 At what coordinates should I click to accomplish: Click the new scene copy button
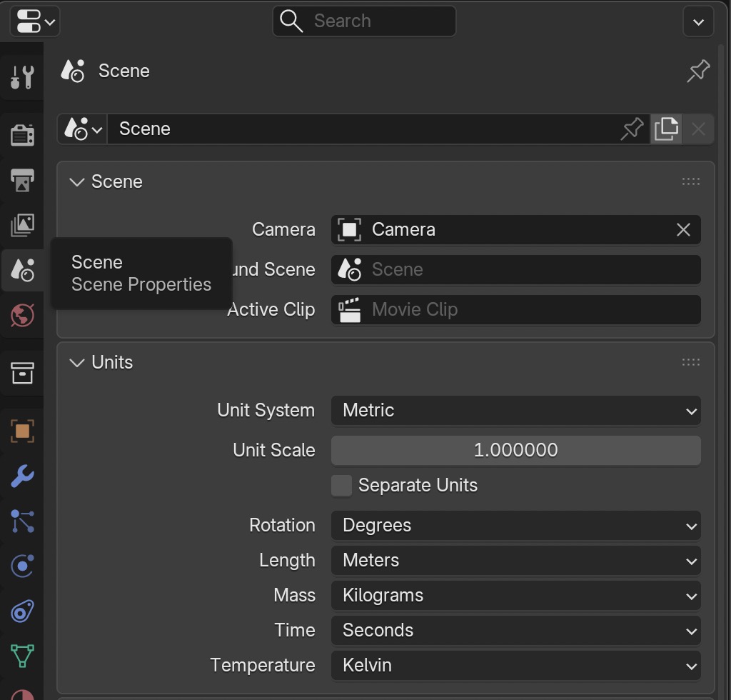coord(666,129)
